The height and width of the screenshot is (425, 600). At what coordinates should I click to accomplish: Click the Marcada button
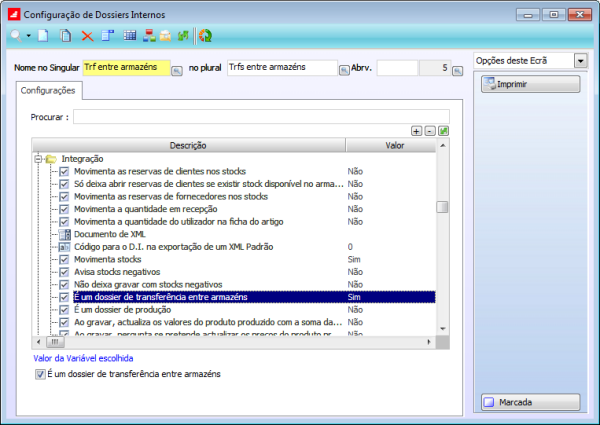click(x=530, y=402)
